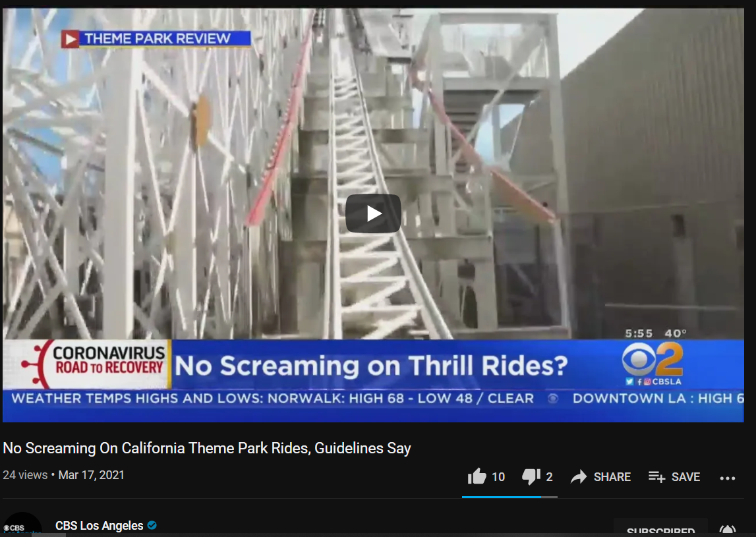Screen dimensions: 756x537
Task: Click the SHARE text label
Action: (x=612, y=477)
